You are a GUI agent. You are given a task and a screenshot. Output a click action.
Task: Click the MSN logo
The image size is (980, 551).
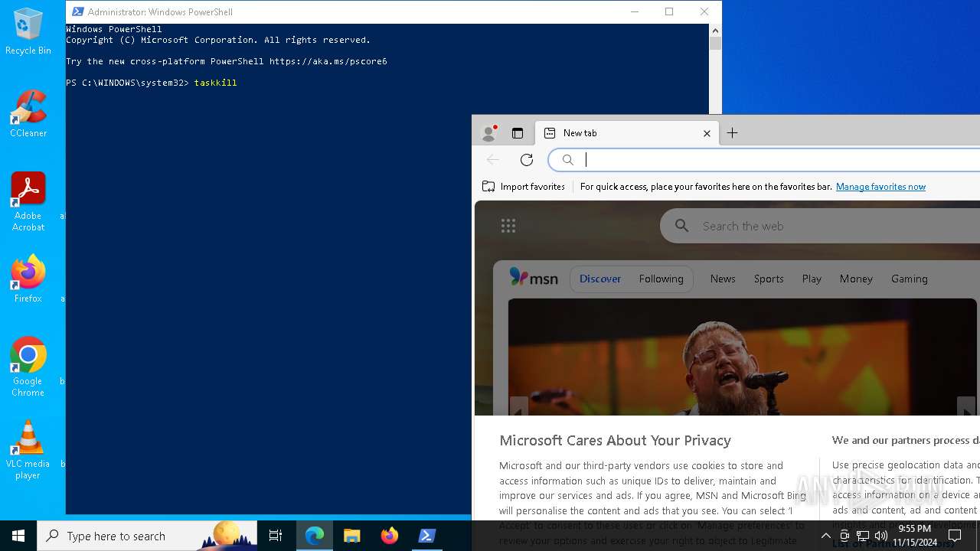534,278
